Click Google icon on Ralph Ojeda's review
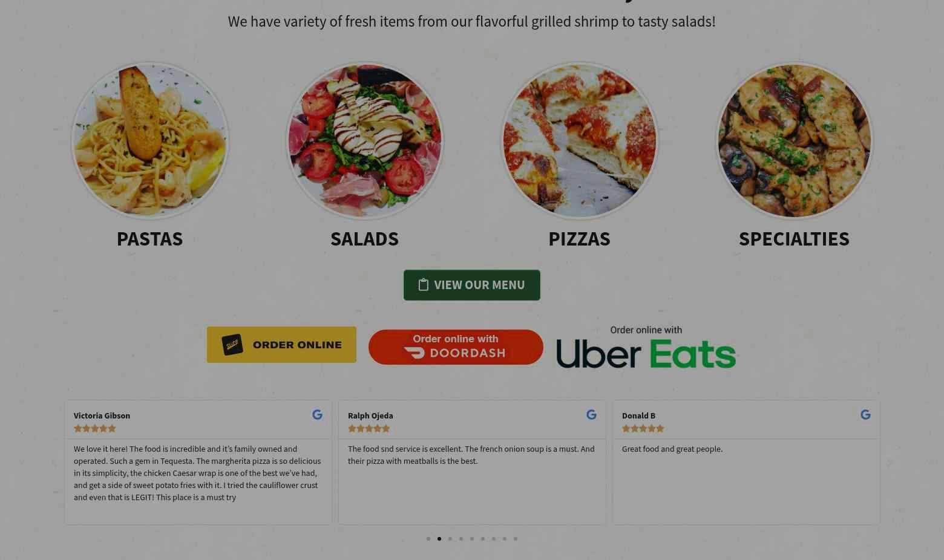The width and height of the screenshot is (944, 560). point(591,415)
